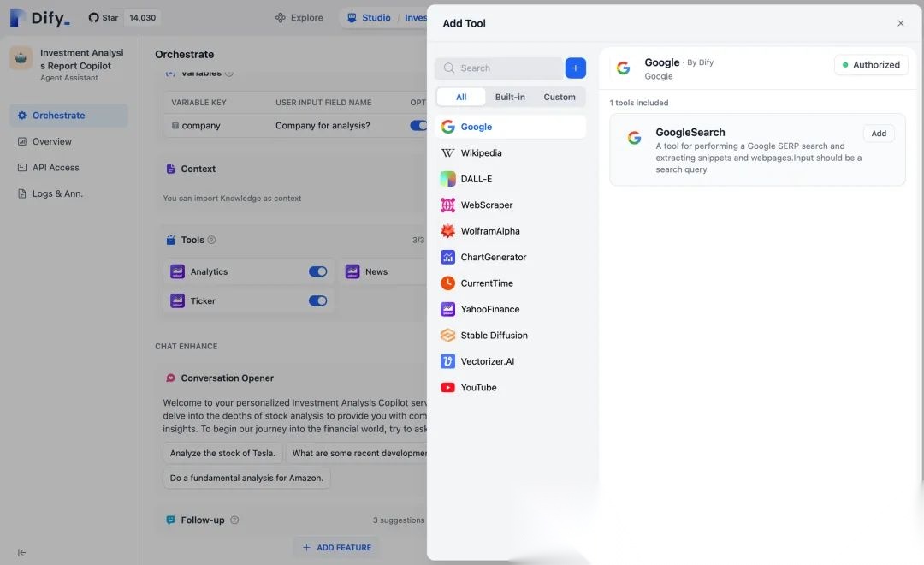The width and height of the screenshot is (924, 565).
Task: Select YahooFinance in the tool list
Action: tap(510, 309)
